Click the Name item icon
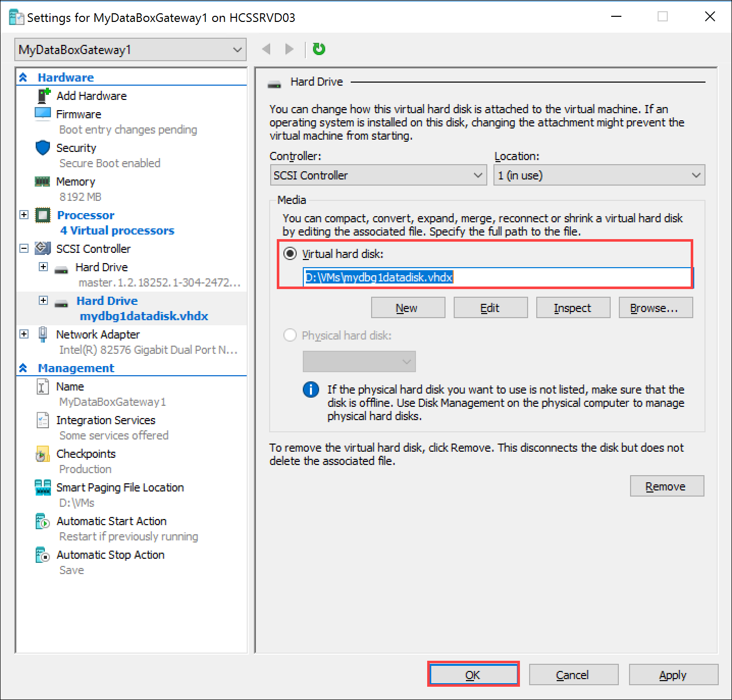 click(43, 386)
